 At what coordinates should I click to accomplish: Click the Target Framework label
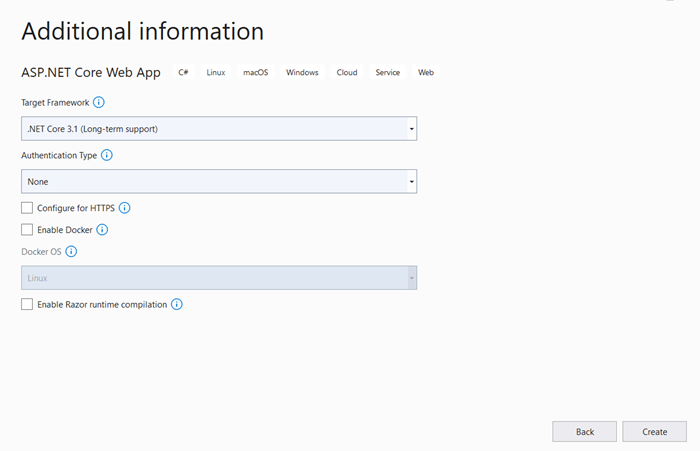(x=55, y=103)
